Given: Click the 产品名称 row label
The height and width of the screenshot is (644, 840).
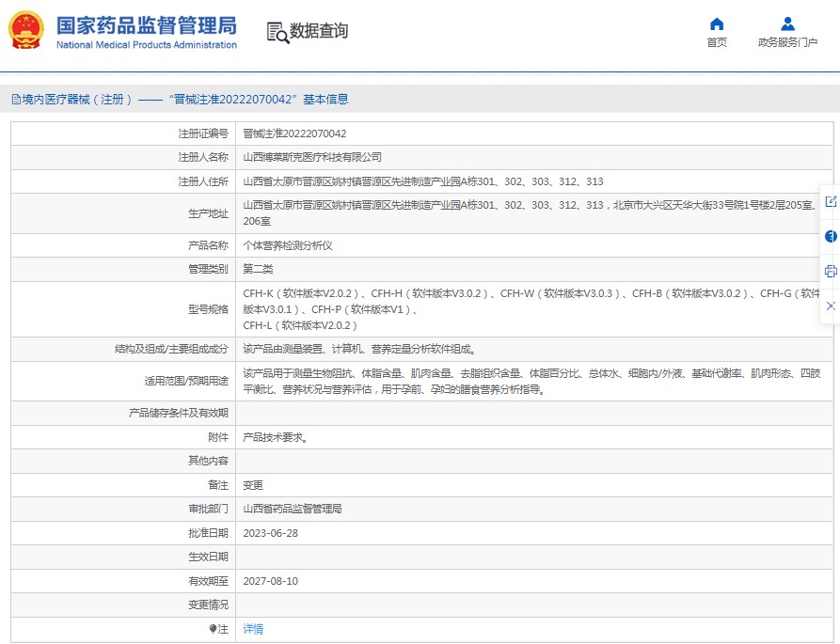Looking at the screenshot, I should pyautogui.click(x=208, y=245).
